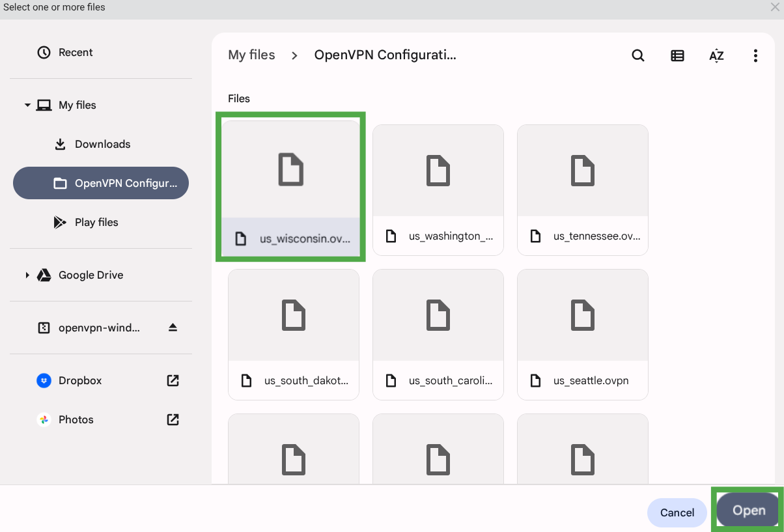The height and width of the screenshot is (532, 784).
Task: Click the us_washington_ file name
Action: click(451, 236)
